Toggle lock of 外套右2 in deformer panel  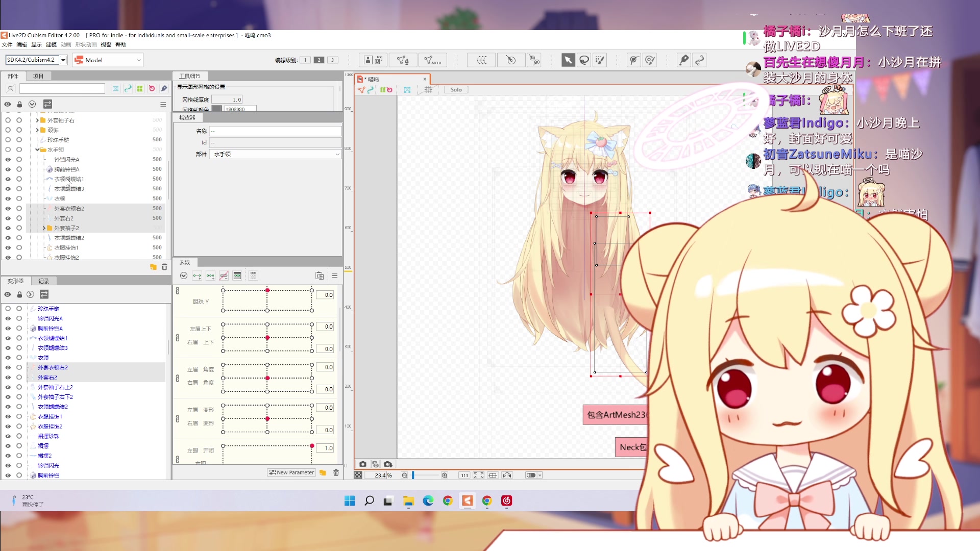click(x=19, y=377)
